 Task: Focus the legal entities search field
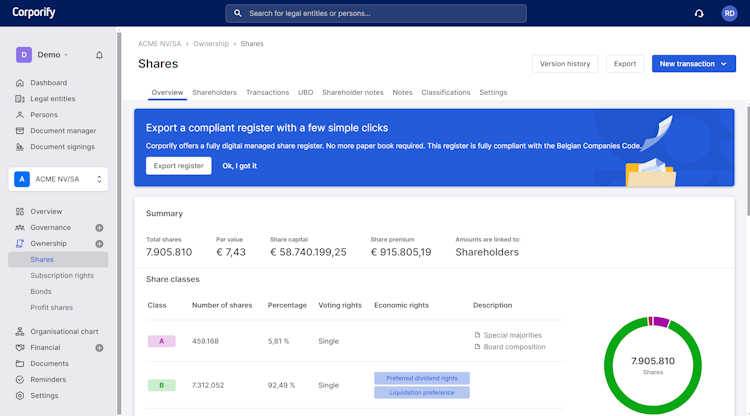tap(376, 13)
